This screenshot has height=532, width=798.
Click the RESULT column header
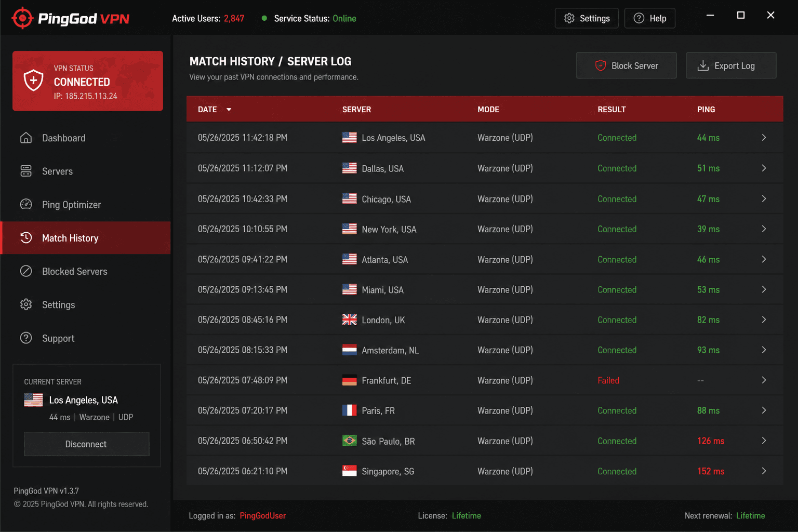(611, 110)
